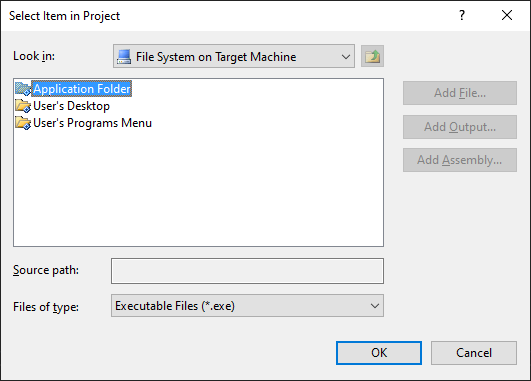The width and height of the screenshot is (531, 381).
Task: Click the Source path text field
Action: point(247,271)
